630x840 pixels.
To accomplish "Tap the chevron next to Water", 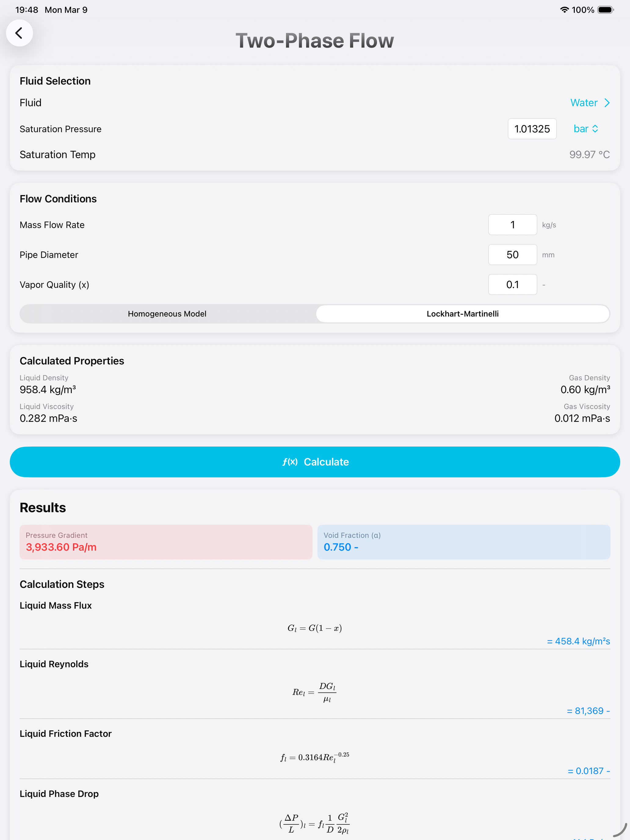I will (x=607, y=103).
